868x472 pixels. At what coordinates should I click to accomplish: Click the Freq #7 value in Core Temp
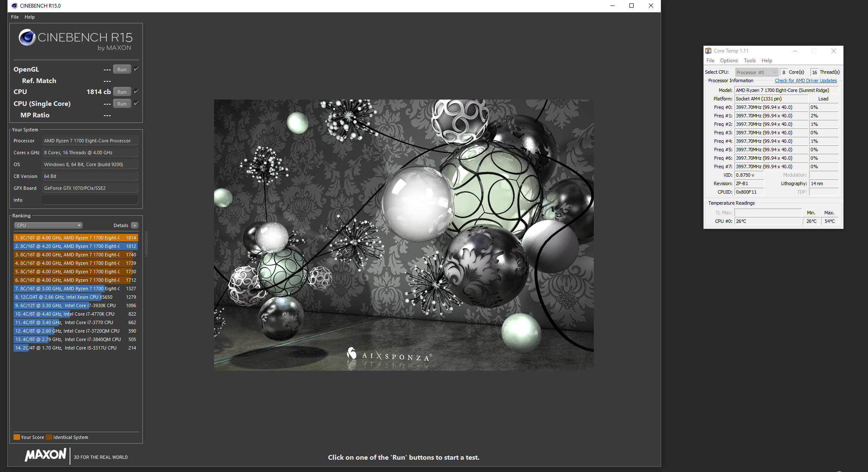tap(771, 167)
